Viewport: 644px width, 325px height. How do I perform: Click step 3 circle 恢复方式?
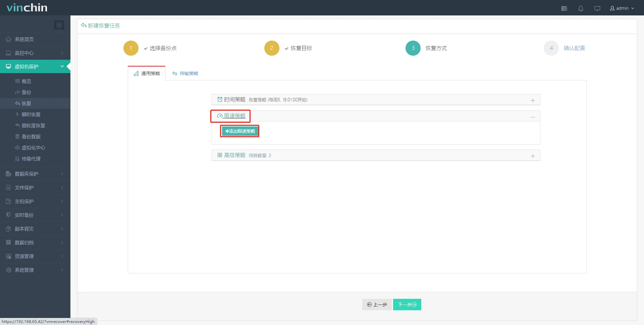413,48
